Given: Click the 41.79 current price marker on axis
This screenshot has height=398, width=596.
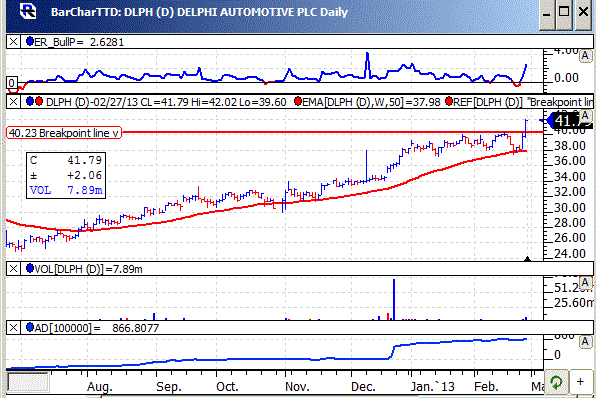Looking at the screenshot, I should point(569,121).
